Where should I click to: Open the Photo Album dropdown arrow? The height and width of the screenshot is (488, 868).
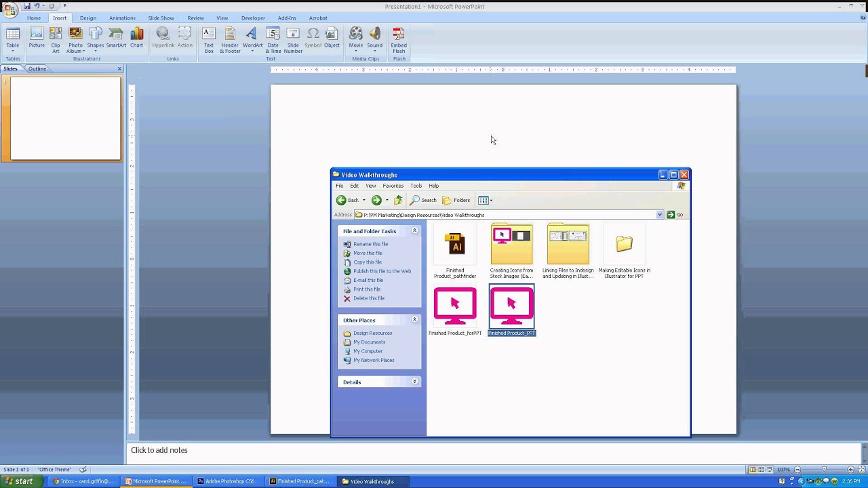coord(84,51)
